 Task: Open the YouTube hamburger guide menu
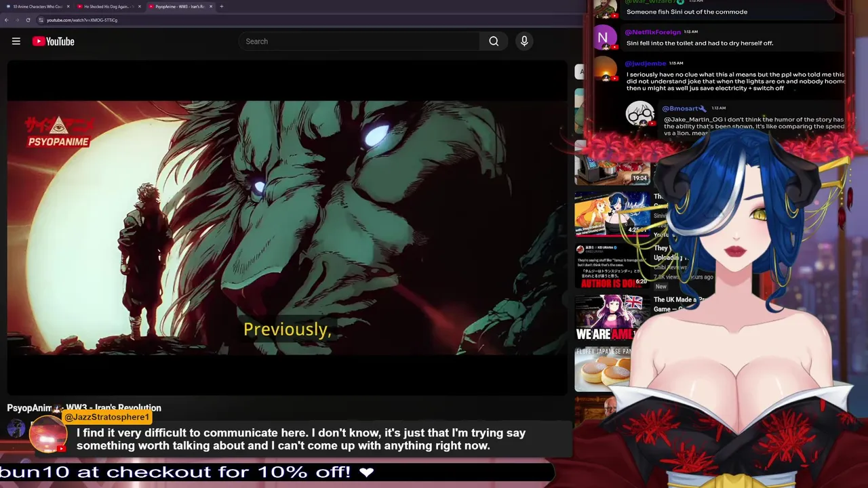point(16,41)
